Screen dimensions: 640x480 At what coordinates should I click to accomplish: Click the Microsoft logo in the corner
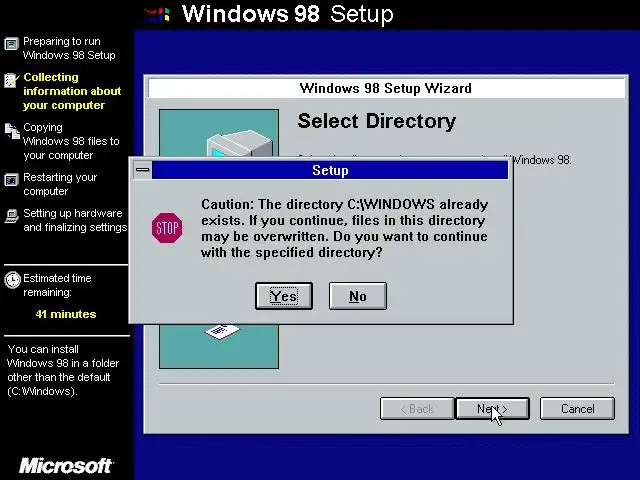coord(67,466)
